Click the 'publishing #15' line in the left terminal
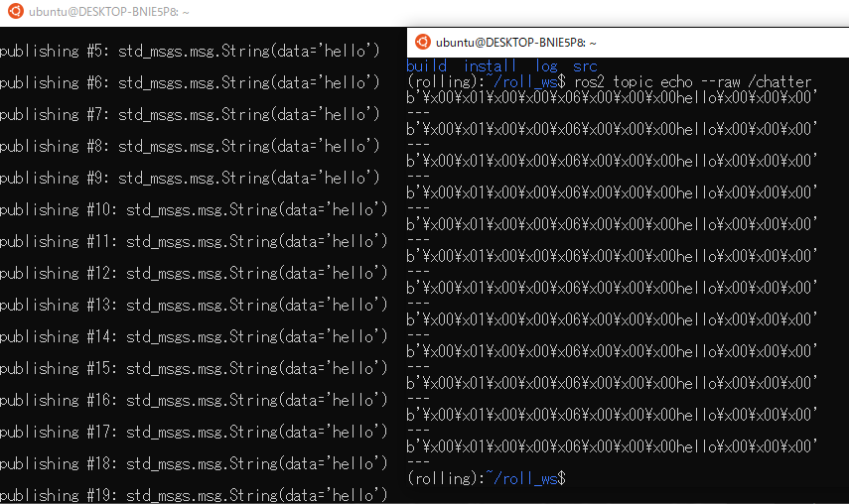Image resolution: width=849 pixels, height=504 pixels. pyautogui.click(x=194, y=369)
